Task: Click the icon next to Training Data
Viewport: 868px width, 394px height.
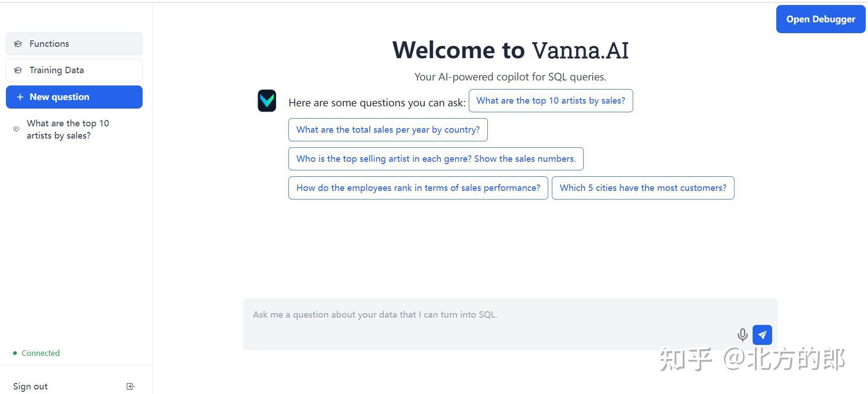Action: (x=18, y=70)
